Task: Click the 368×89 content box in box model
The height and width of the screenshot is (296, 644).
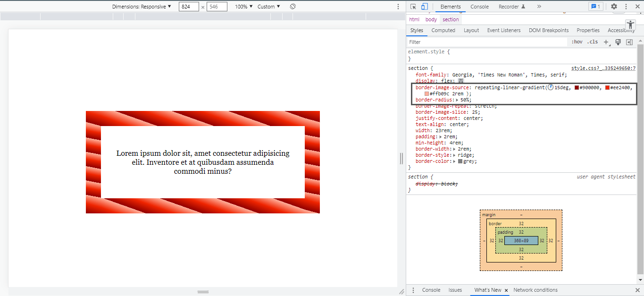Action: point(521,241)
